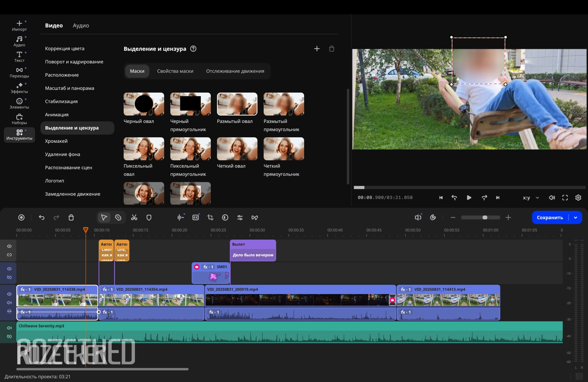Open the Отслеживание движения tab
The height and width of the screenshot is (382, 588).
coord(235,71)
